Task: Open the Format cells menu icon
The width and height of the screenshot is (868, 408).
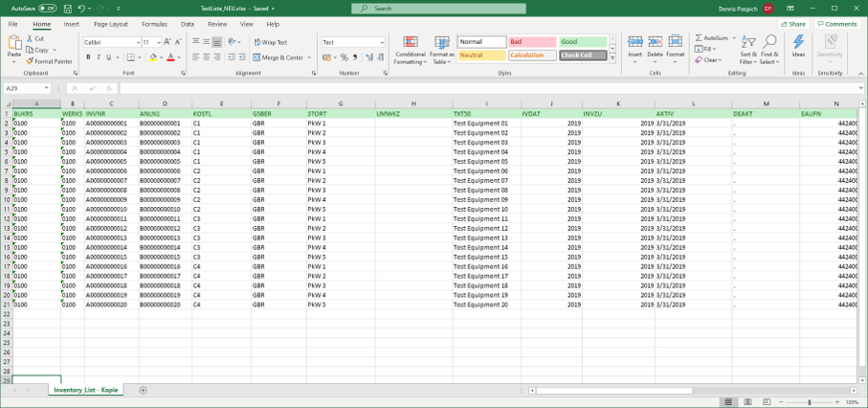Action: tap(675, 42)
